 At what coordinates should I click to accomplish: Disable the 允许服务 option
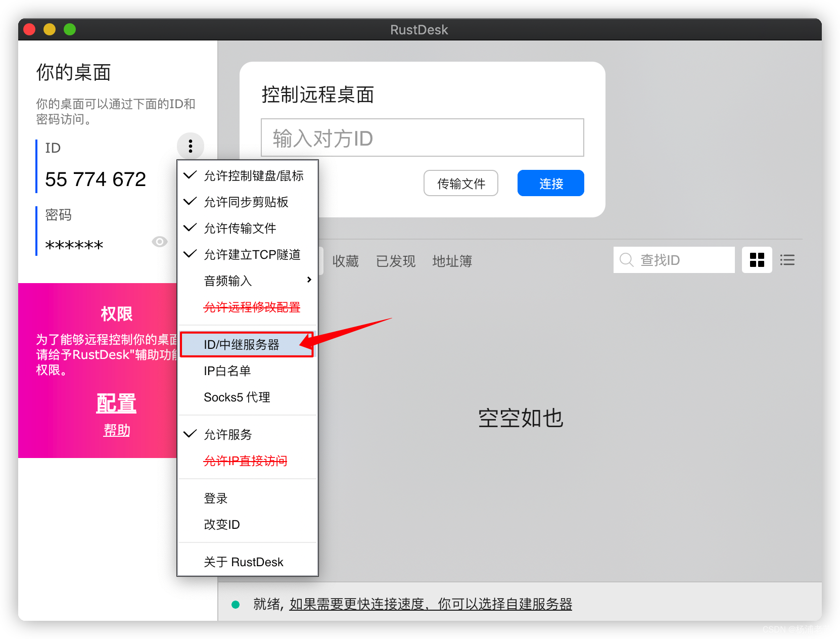[x=227, y=434]
